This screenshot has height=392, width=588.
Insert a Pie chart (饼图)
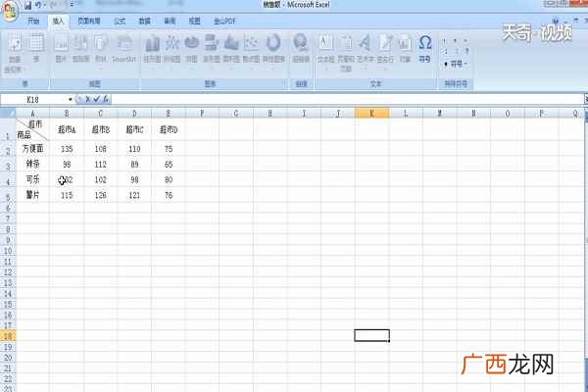192,52
